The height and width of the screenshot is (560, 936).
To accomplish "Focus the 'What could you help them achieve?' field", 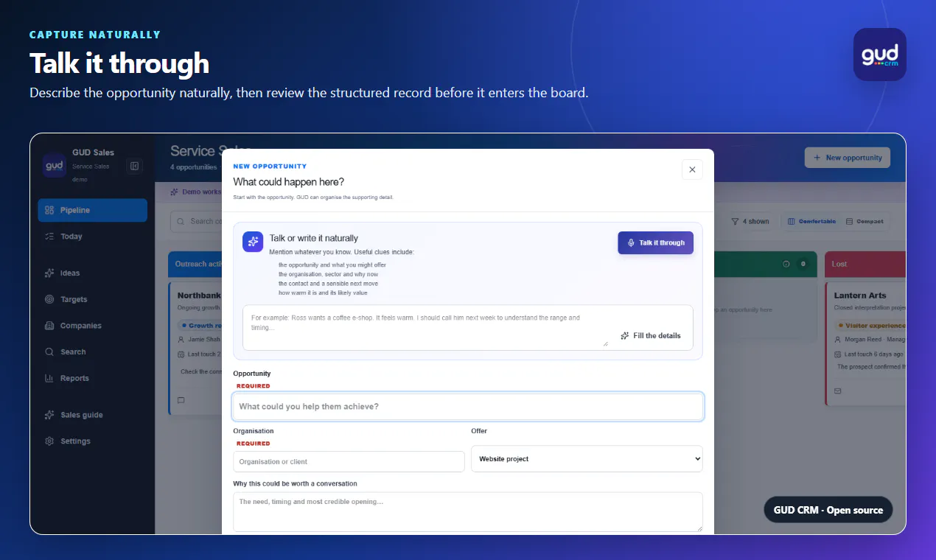I will (468, 407).
